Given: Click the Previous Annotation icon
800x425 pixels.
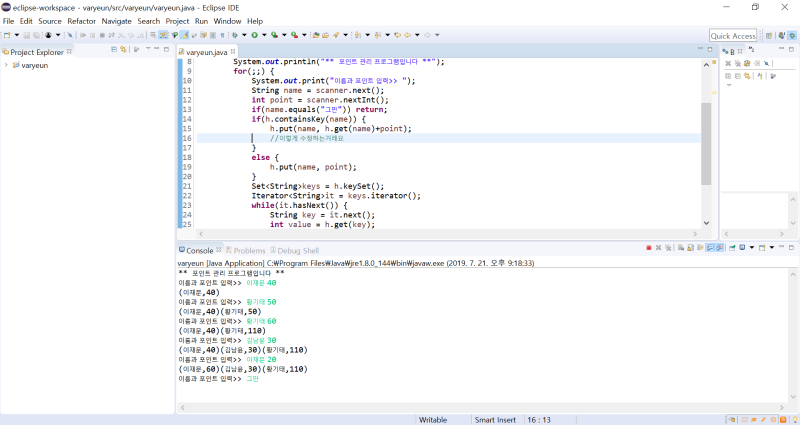Looking at the screenshot, I should pyautogui.click(x=378, y=35).
